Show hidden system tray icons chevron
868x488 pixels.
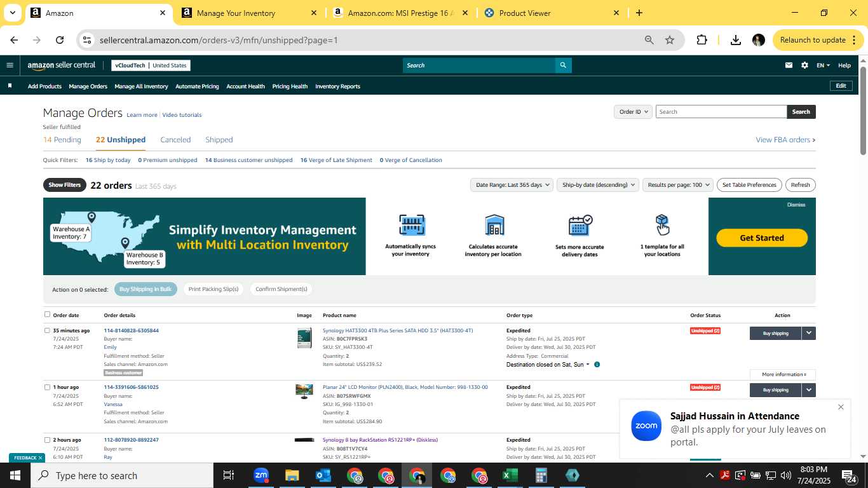709,475
